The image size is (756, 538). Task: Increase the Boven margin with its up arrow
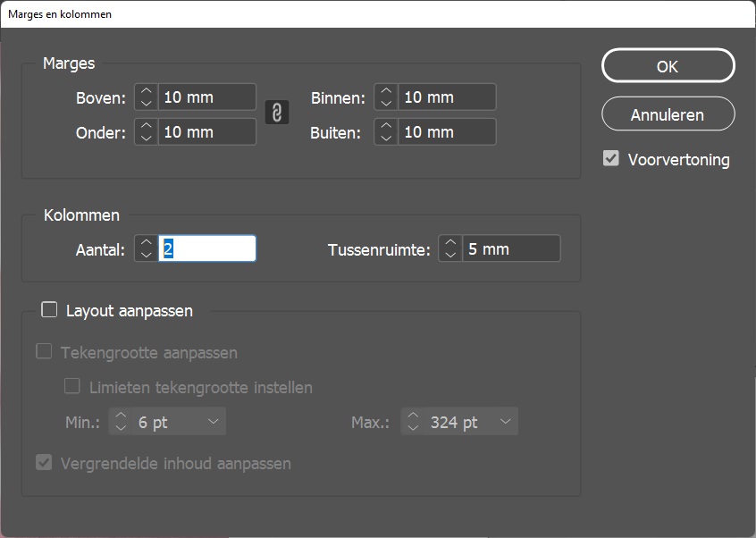click(x=146, y=91)
